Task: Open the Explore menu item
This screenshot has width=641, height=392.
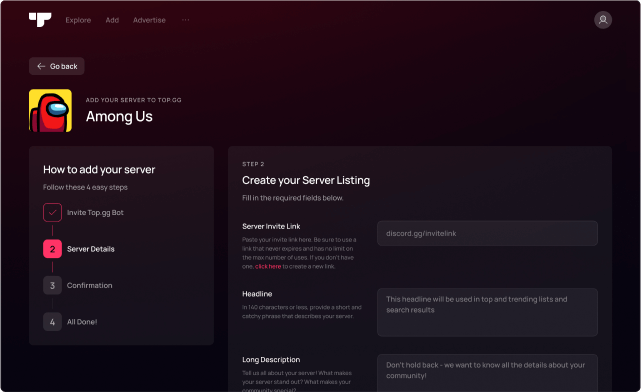Action: (x=78, y=20)
